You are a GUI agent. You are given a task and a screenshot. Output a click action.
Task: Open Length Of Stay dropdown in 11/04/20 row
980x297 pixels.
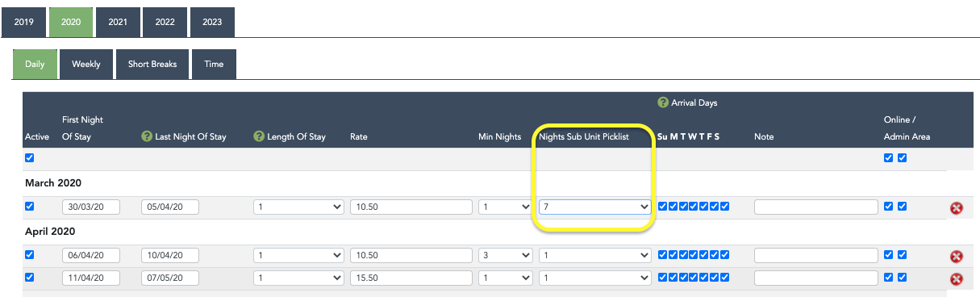click(x=298, y=278)
